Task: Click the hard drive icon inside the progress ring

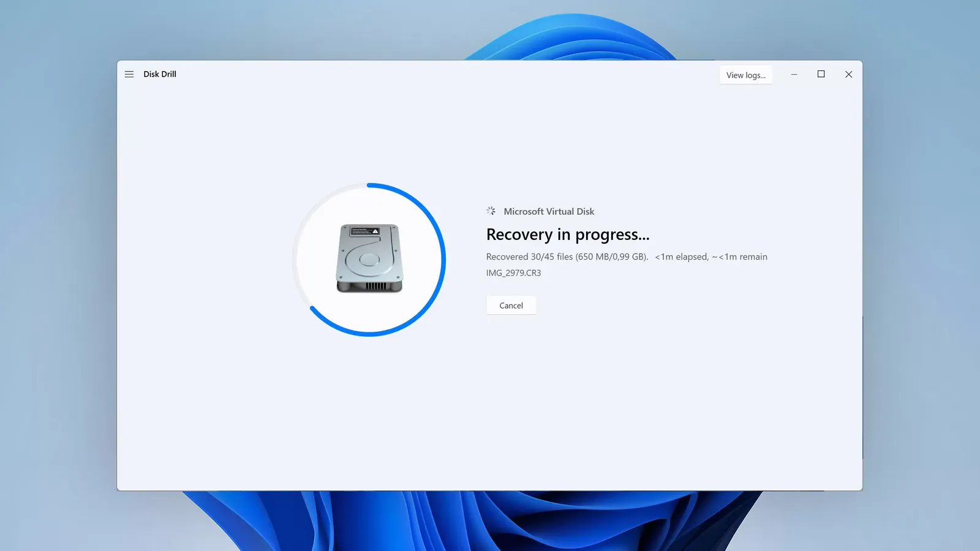Action: (369, 258)
